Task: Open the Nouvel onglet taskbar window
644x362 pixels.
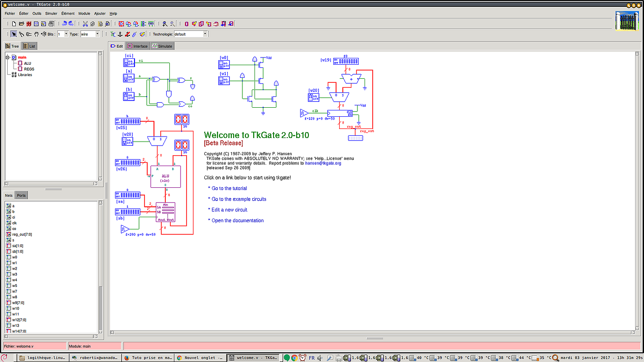Action: [199, 357]
